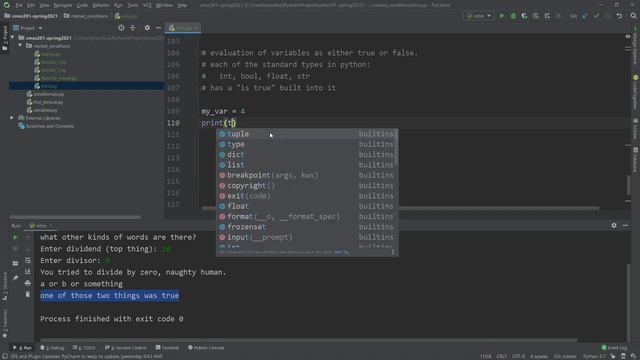This screenshot has width=640, height=360.
Task: Click Python 3.7 interpreter in status bar
Action: coord(594,356)
